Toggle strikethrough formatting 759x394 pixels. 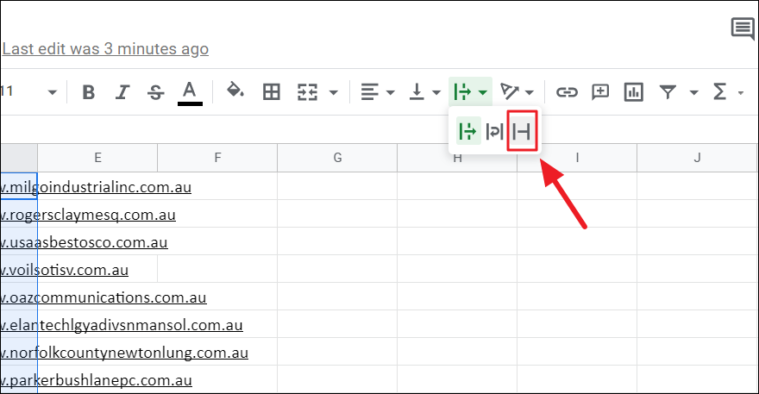click(x=155, y=91)
